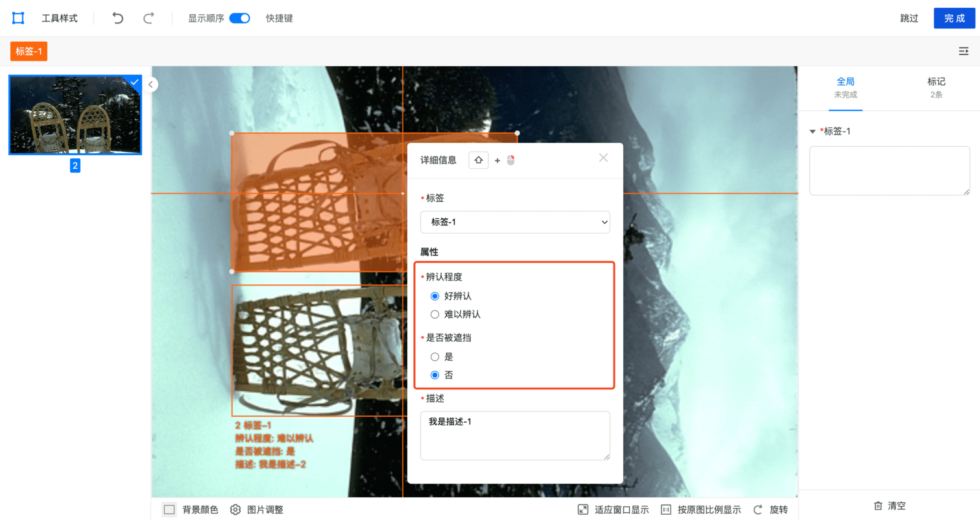
Task: Click the 背景颜色 color swatch
Action: click(x=169, y=510)
